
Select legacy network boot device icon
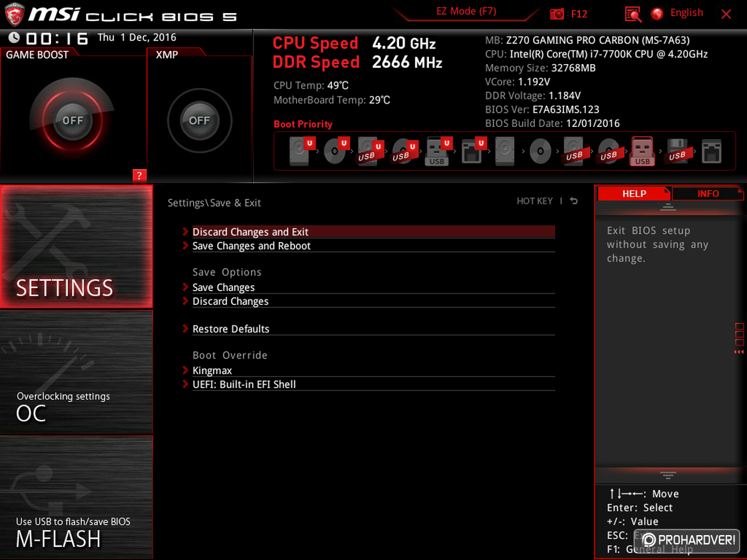click(711, 151)
